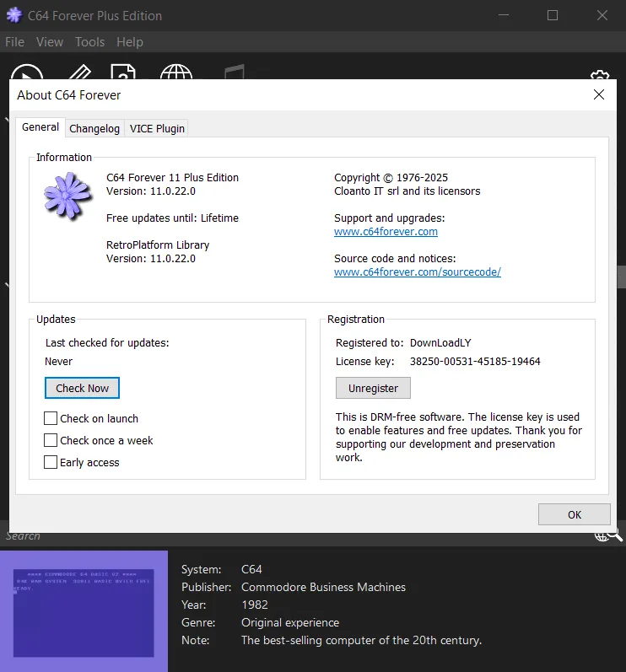Click the Check Now button

(x=83, y=388)
